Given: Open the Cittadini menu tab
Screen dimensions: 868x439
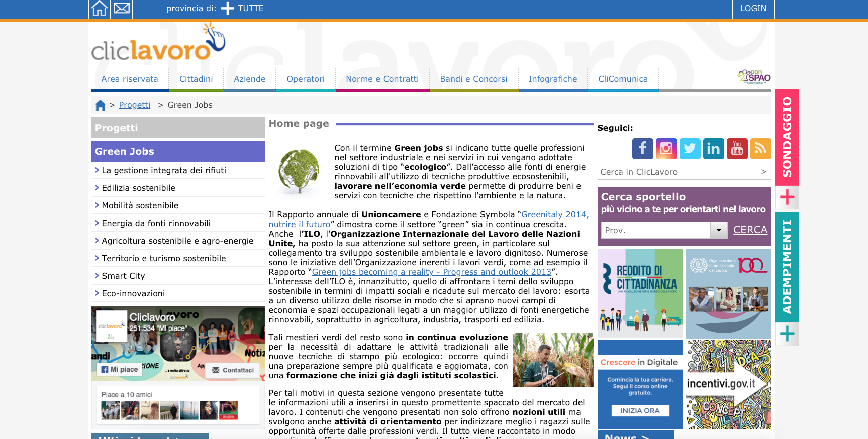Looking at the screenshot, I should coord(196,79).
